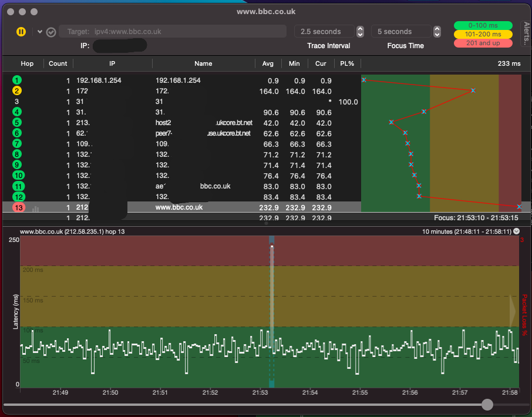Open the Alerts side panel tab

pyautogui.click(x=526, y=33)
